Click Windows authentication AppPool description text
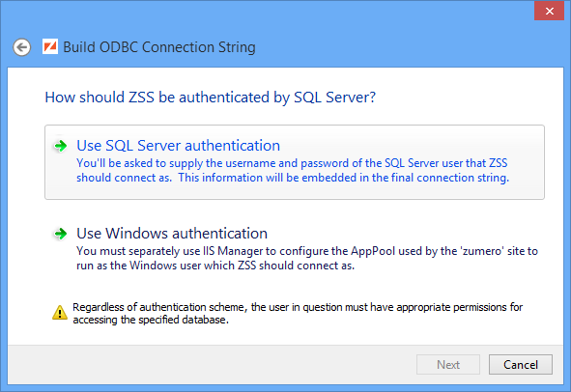The height and width of the screenshot is (392, 571). (307, 258)
